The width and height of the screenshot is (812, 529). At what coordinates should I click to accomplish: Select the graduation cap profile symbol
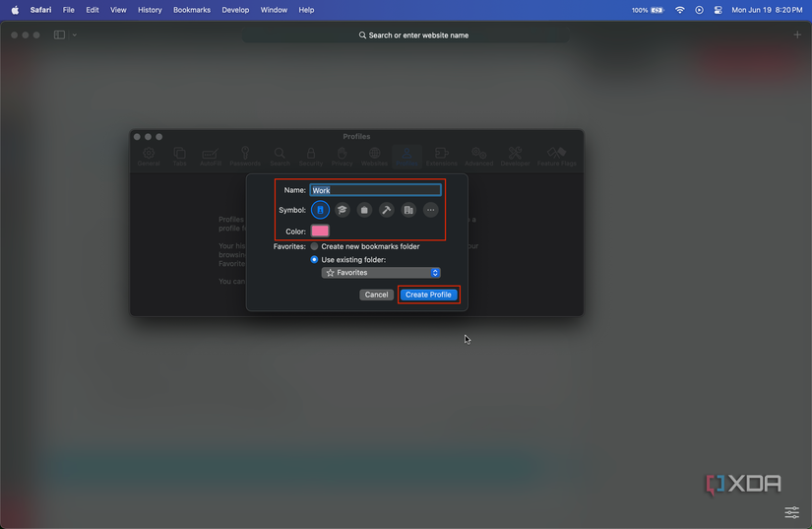(342, 210)
